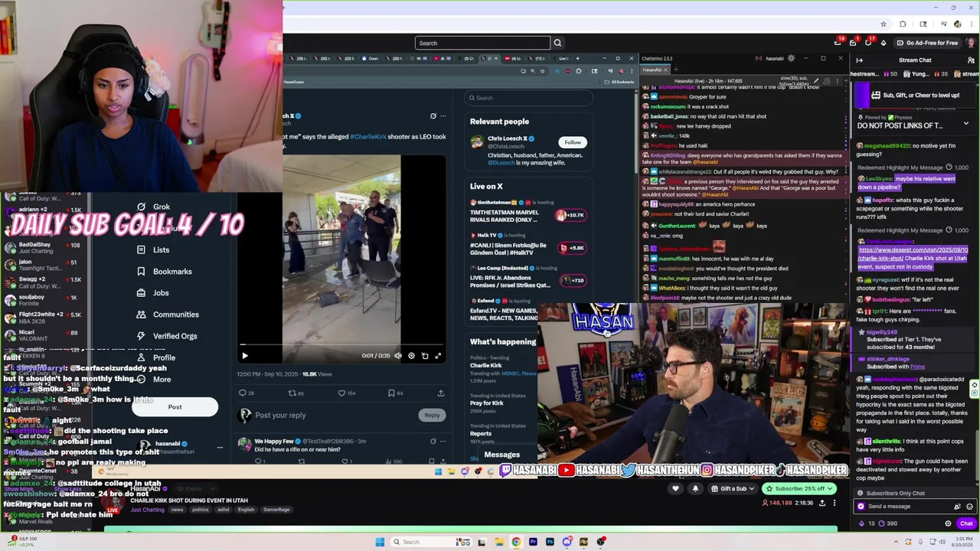Open Charlie Kirk trending topic

click(485, 366)
